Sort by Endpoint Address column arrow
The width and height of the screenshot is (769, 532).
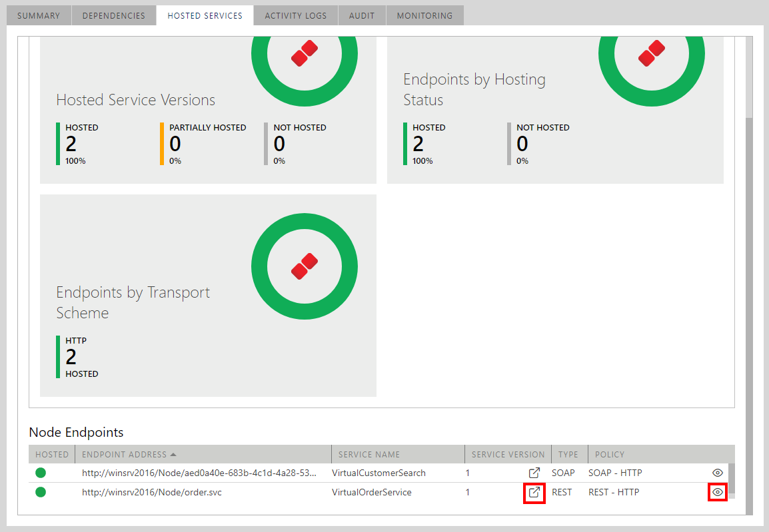(x=174, y=455)
